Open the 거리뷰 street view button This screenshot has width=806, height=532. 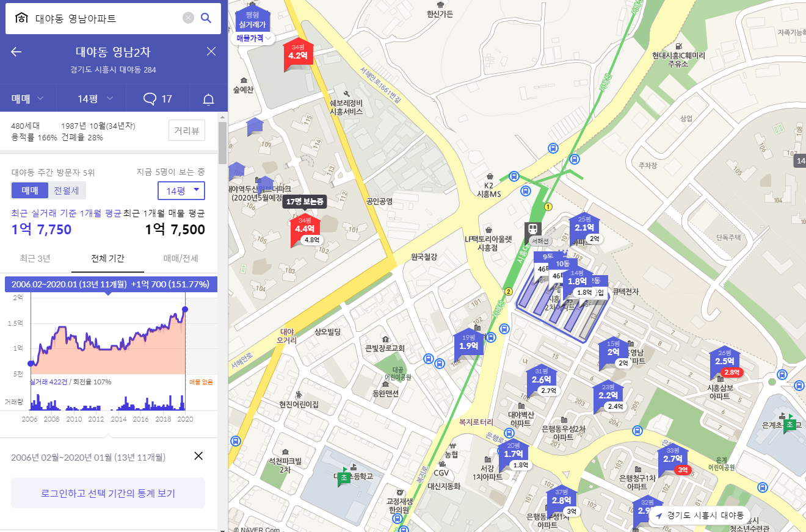pos(187,131)
